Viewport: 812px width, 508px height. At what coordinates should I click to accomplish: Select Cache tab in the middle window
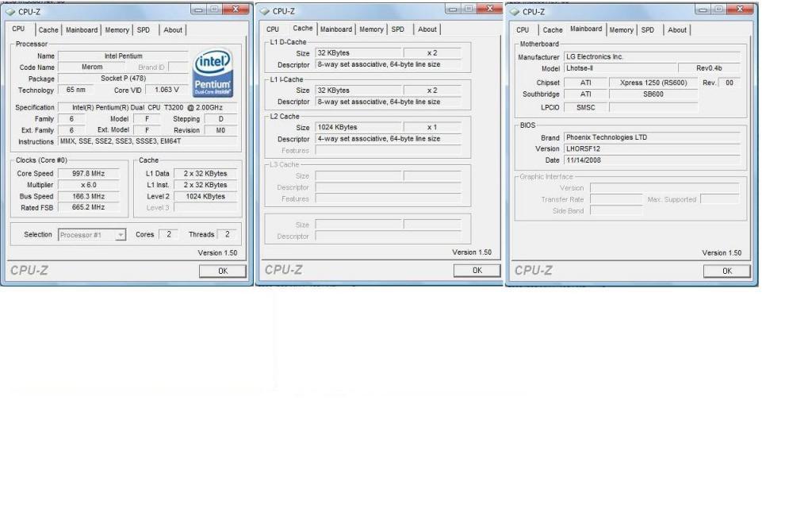(x=302, y=29)
